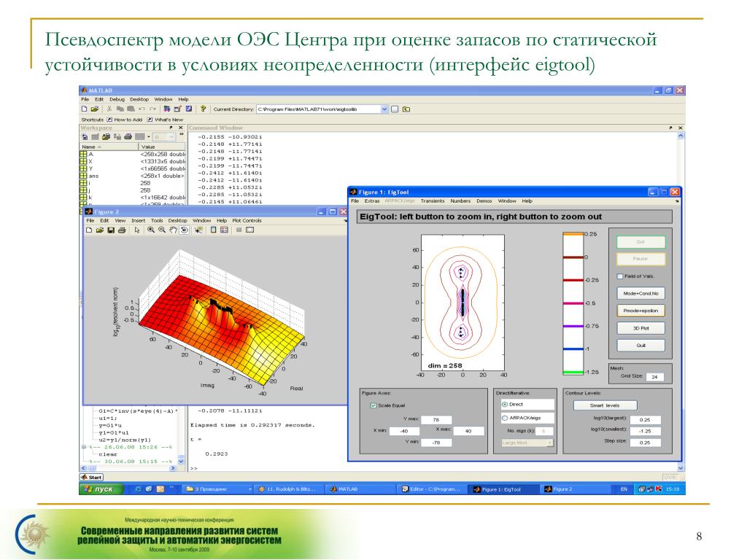Click the yellow Help question mark icon
Screen dimensions: 747x560
click(x=203, y=109)
